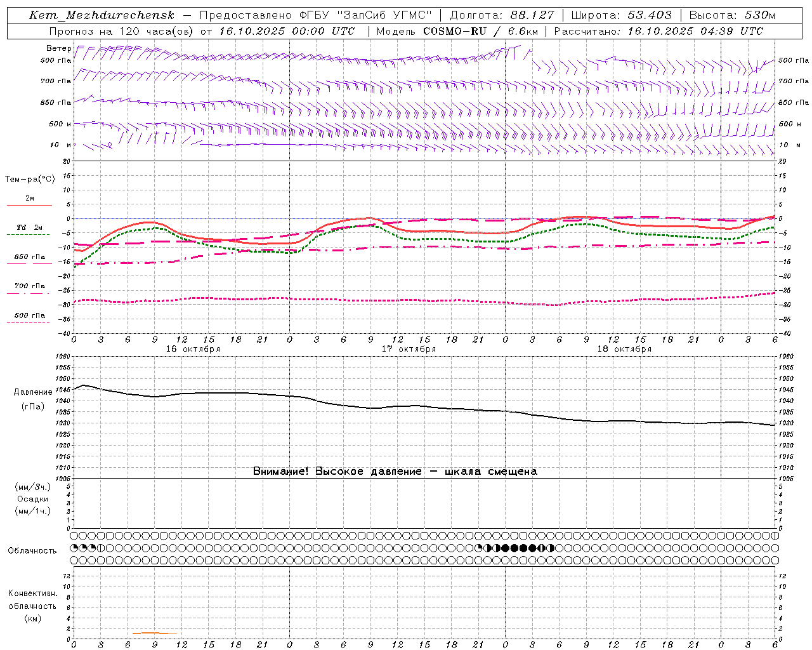
Task: Select the forecast start time 16.10.2025 00:00 UTC
Action: (x=287, y=31)
